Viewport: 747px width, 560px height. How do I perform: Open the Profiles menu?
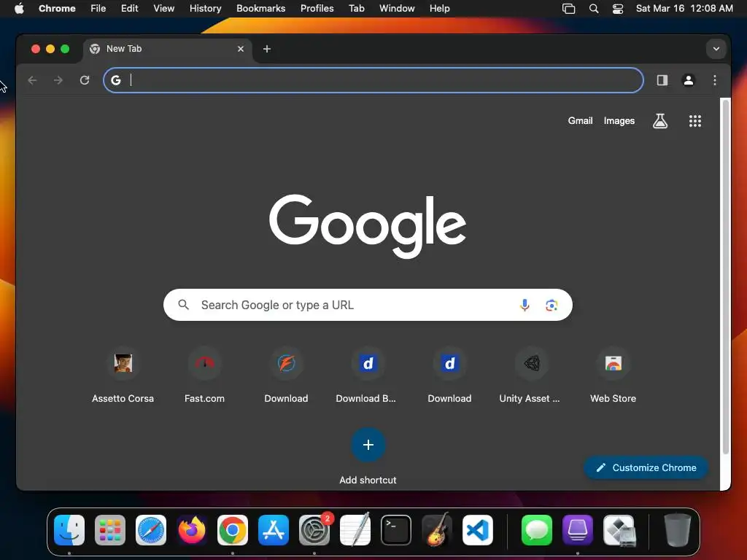317,8
